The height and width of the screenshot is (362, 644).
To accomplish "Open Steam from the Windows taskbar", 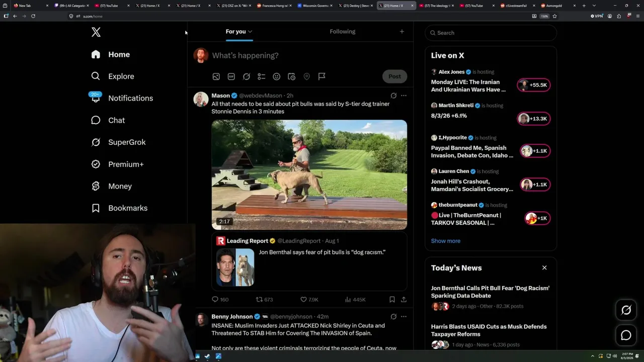I will tap(208, 356).
